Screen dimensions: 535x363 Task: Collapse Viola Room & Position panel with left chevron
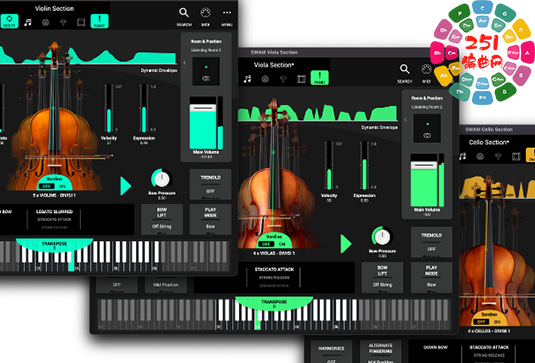click(x=406, y=120)
